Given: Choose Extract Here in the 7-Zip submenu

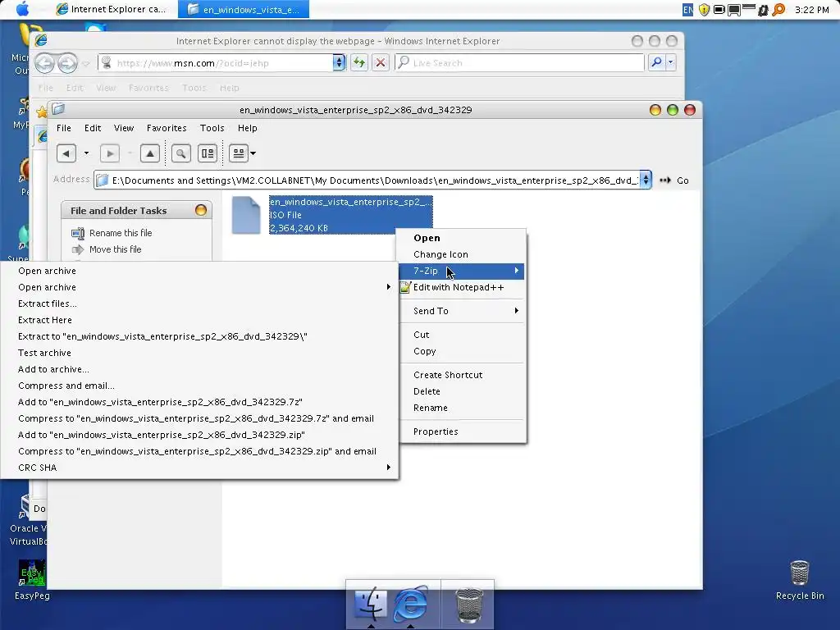Looking at the screenshot, I should click(200, 321).
